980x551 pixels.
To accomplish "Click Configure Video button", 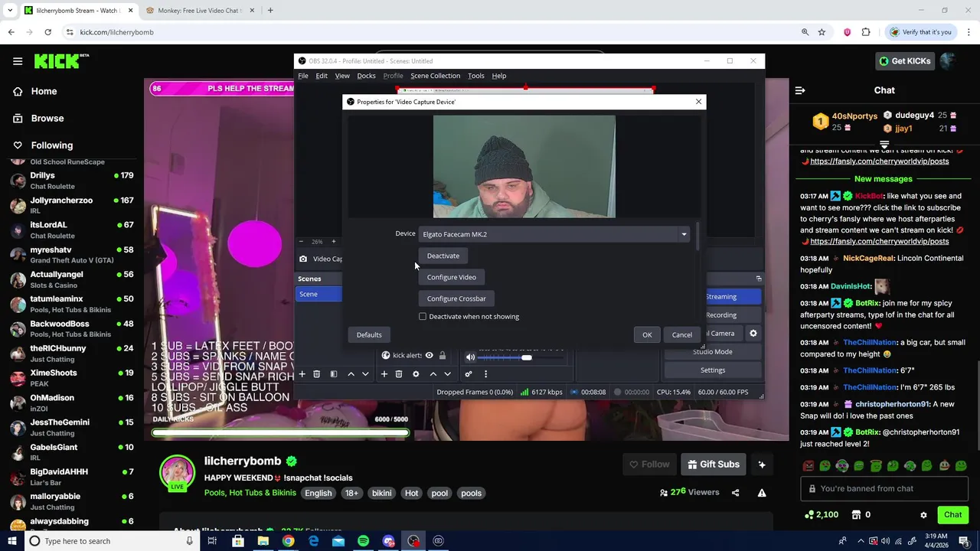I will 452,277.
